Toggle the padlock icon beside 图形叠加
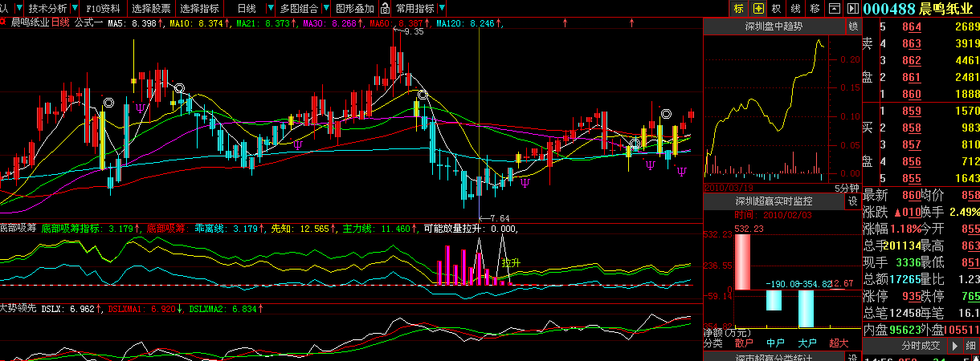The image size is (980, 361). [386, 9]
